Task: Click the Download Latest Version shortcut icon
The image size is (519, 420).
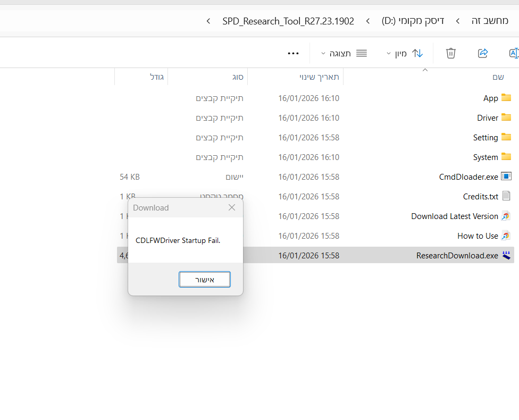Action: point(506,216)
